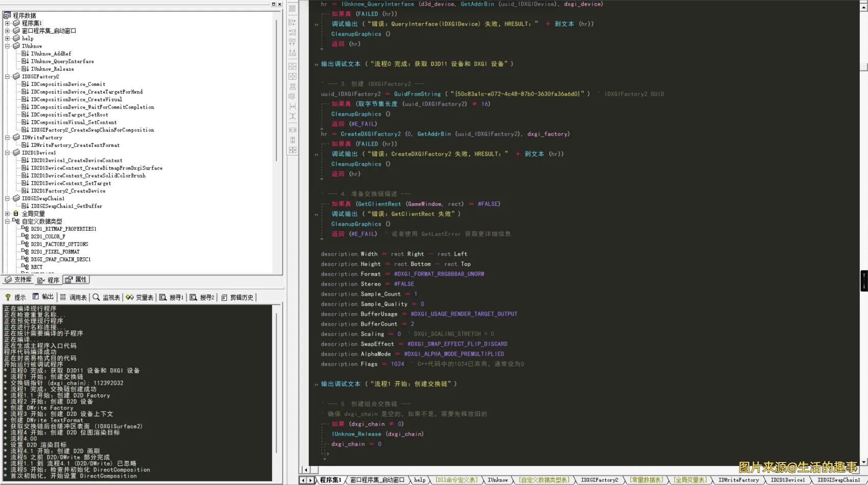868x485 pixels.
Task: Select the align left alignment tool
Action: click(292, 22)
